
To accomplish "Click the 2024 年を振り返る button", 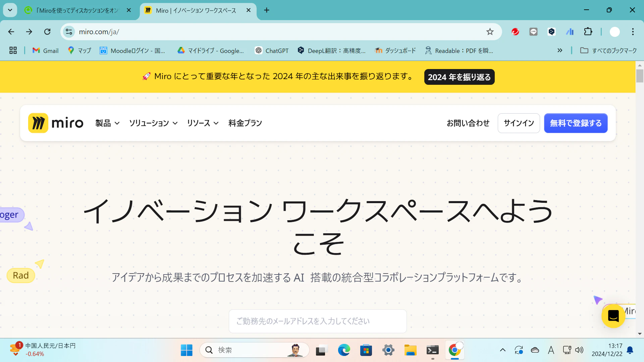I will tap(459, 77).
